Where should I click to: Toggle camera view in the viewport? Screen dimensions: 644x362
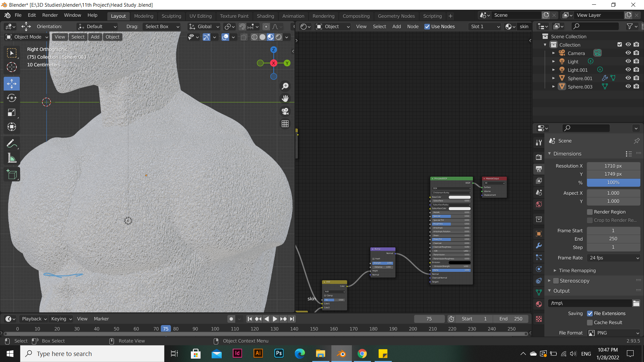pos(285,111)
